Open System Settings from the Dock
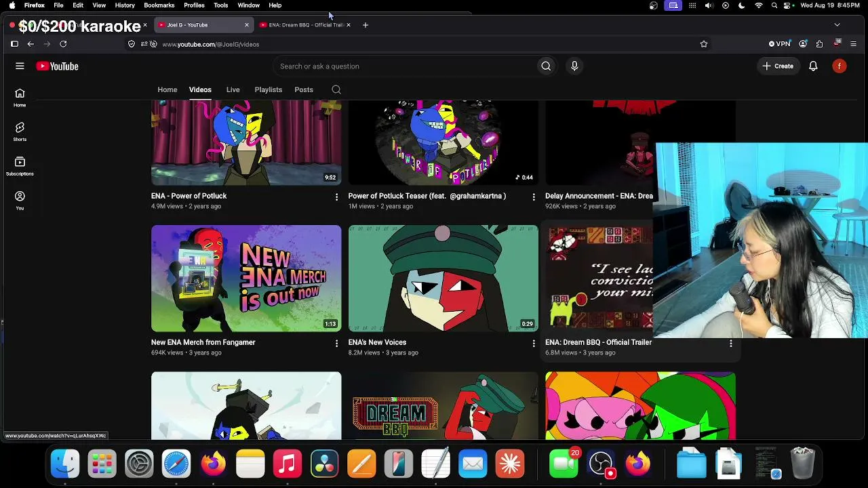The image size is (868, 488). [x=139, y=464]
